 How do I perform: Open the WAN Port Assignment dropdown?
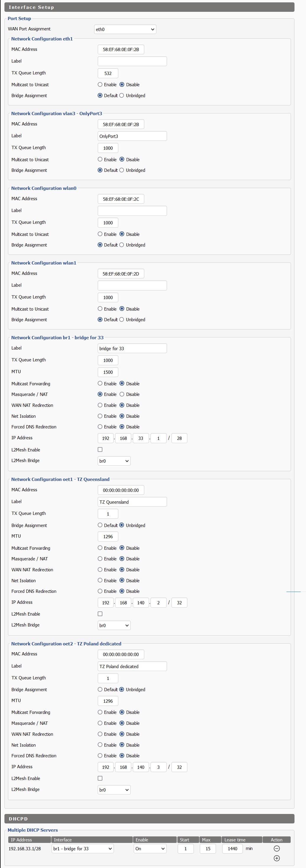[x=125, y=29]
